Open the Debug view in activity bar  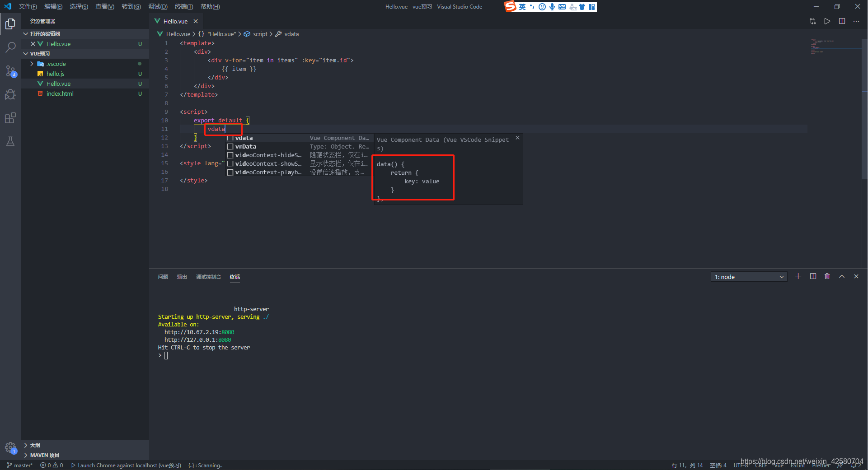pyautogui.click(x=10, y=94)
